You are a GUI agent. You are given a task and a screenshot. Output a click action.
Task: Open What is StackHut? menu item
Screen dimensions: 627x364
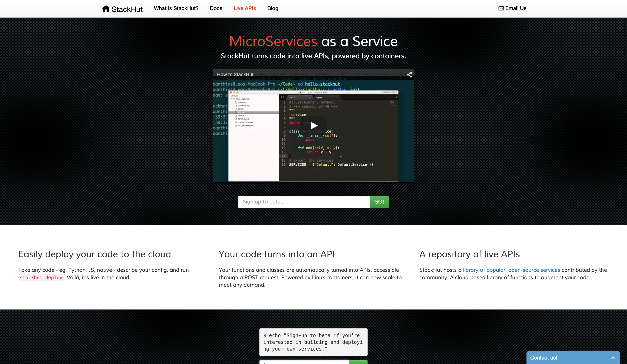point(176,8)
